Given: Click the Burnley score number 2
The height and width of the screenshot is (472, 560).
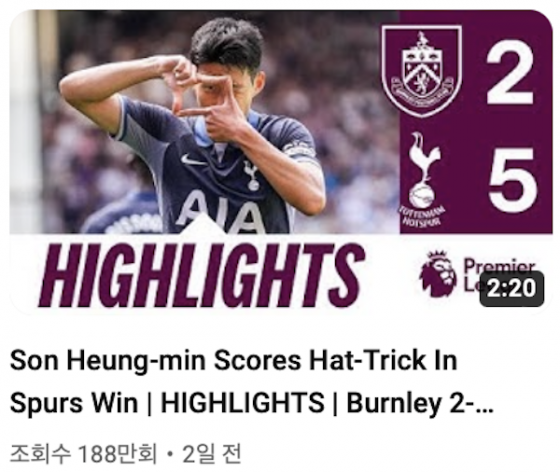Looking at the screenshot, I should click(509, 72).
